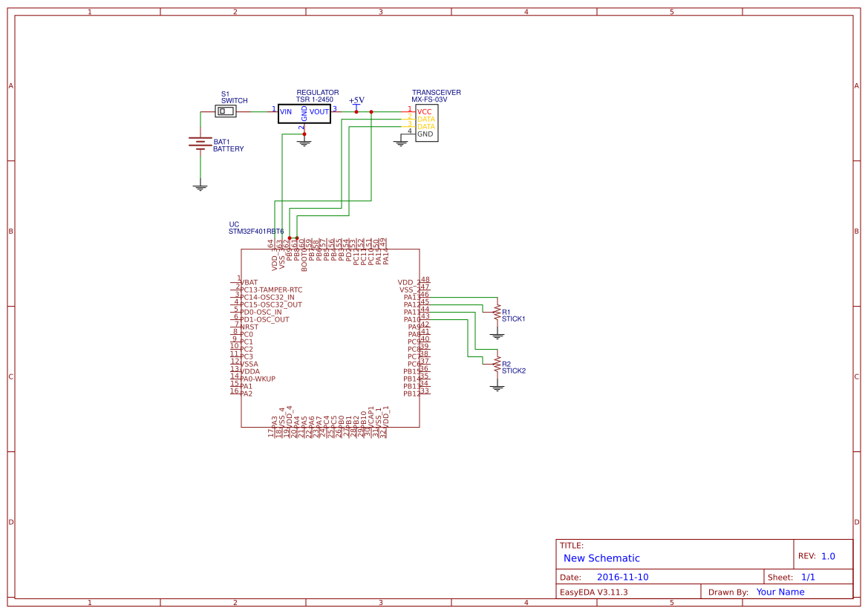The image size is (868, 614).
Task: Select the TSR 1-2450 regulator symbol
Action: point(304,113)
